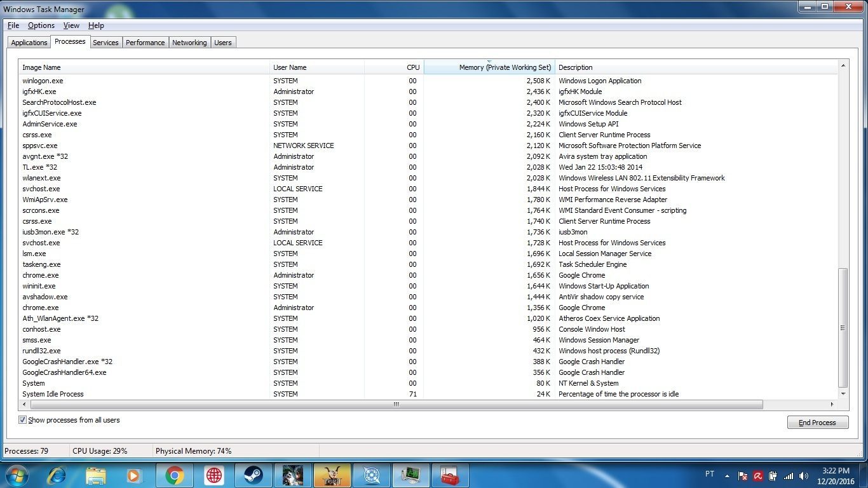This screenshot has height=488, width=868.
Task: Select the WmiApSrv.exe process
Action: click(x=429, y=200)
